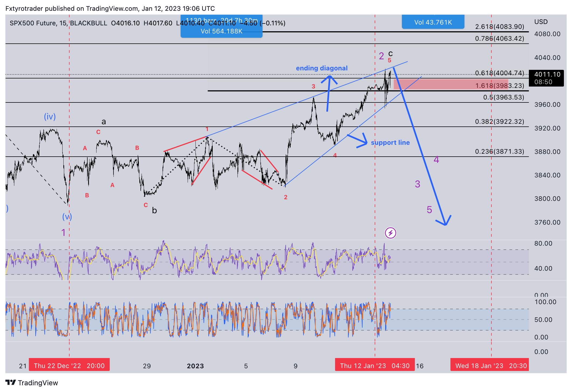
Task: Click the red wave '2' label below diagonal start
Action: click(x=286, y=197)
